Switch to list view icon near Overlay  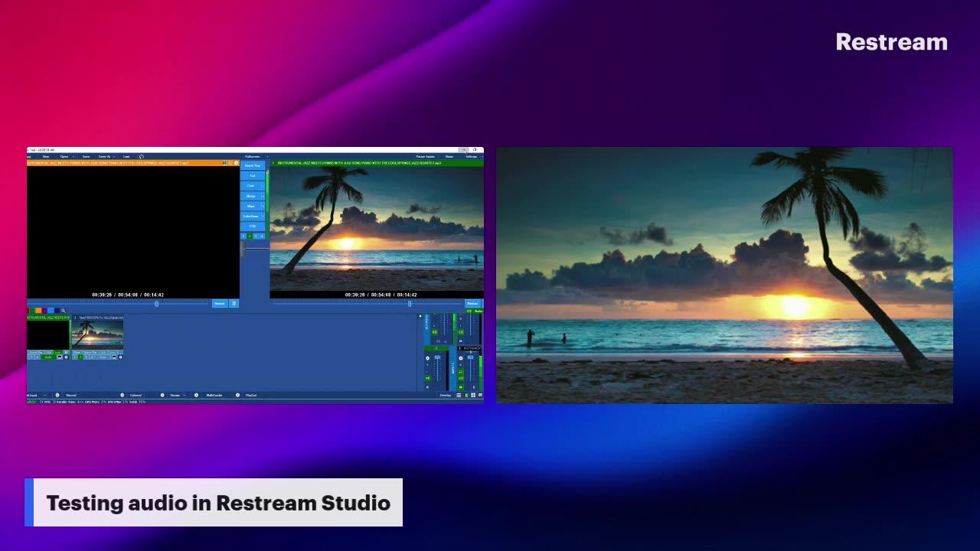click(x=459, y=396)
